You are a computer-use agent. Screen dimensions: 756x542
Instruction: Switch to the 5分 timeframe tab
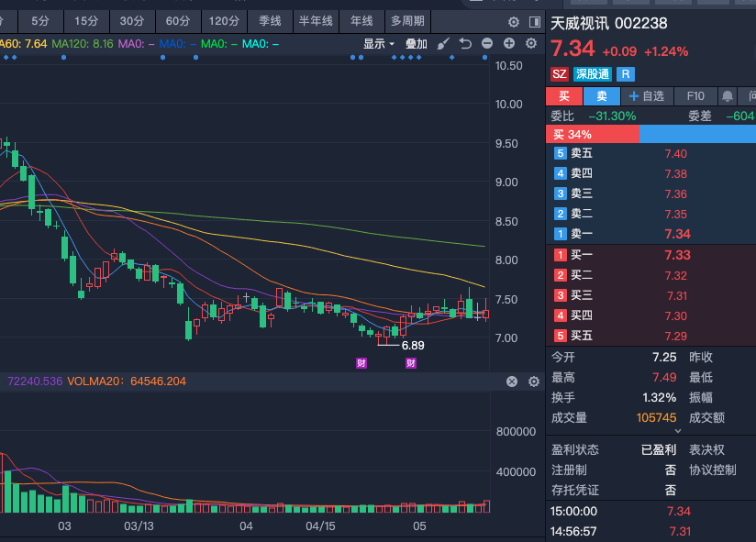(40, 21)
